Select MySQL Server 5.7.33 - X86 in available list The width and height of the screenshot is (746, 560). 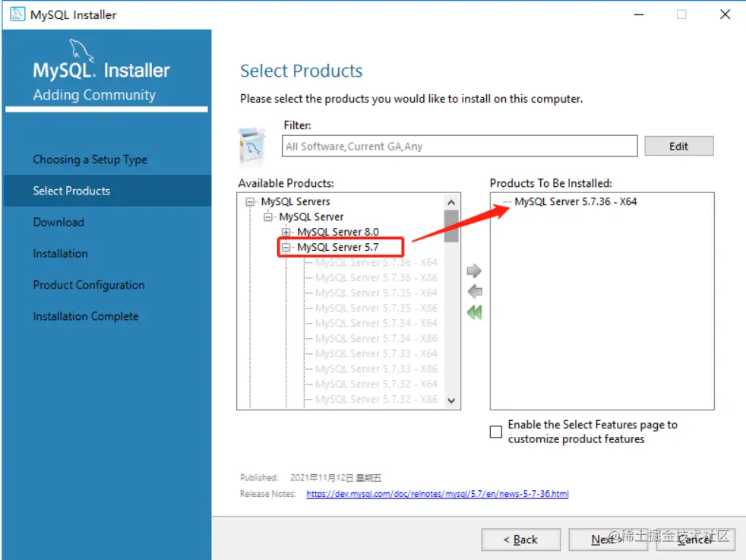pos(376,369)
